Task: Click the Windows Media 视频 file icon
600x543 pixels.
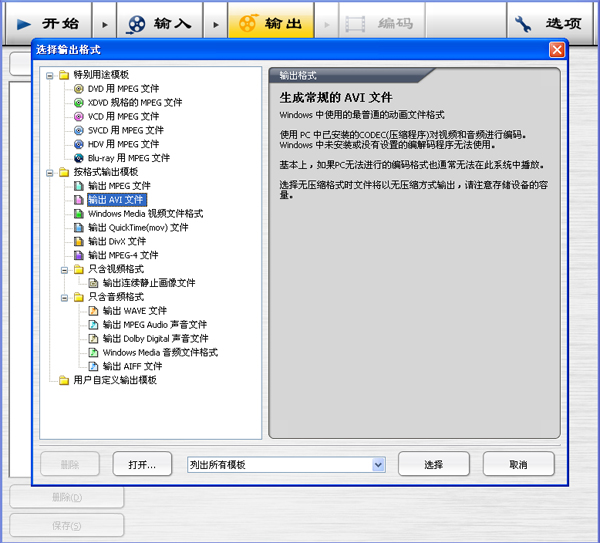Action: 78,214
